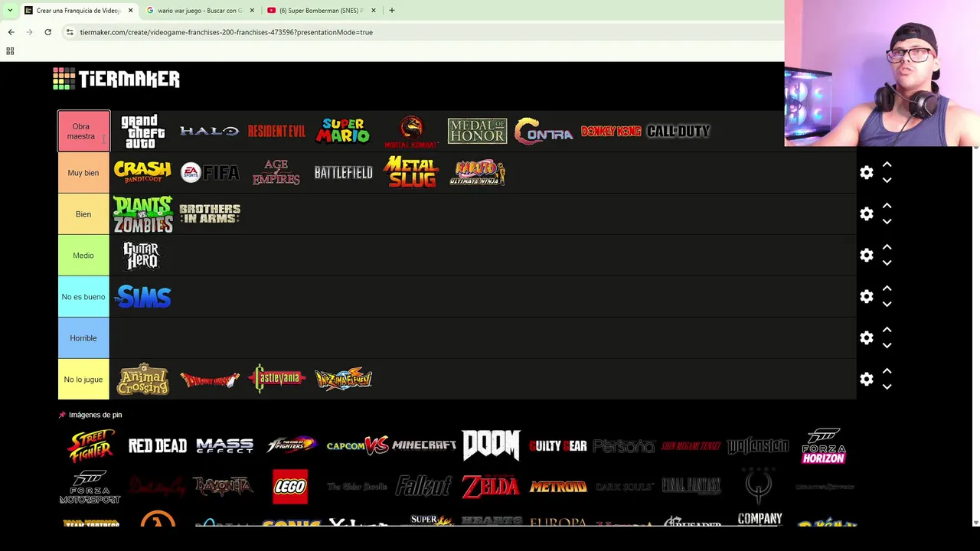980x551 pixels.
Task: Select the Animal Crossing logo
Action: tap(142, 380)
